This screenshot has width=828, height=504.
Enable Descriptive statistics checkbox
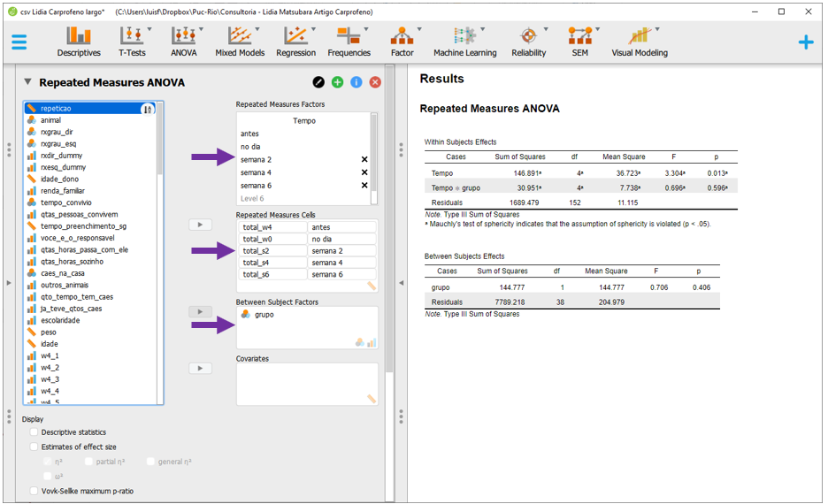34,432
